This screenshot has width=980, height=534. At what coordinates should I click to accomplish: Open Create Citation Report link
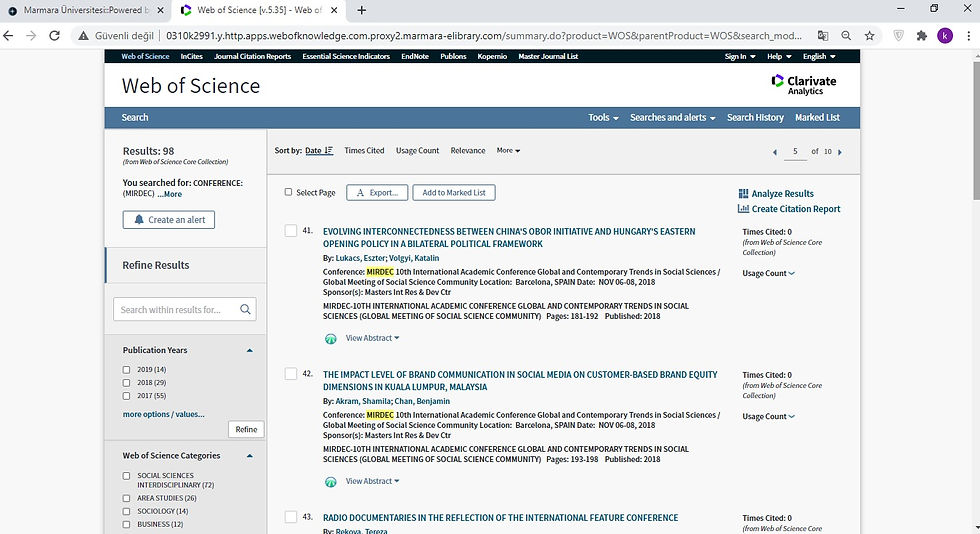[x=789, y=209]
